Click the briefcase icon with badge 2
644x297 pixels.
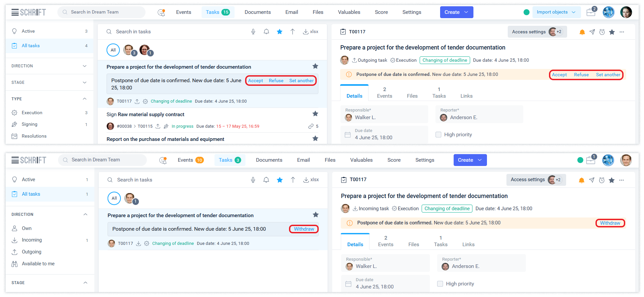coord(591,12)
